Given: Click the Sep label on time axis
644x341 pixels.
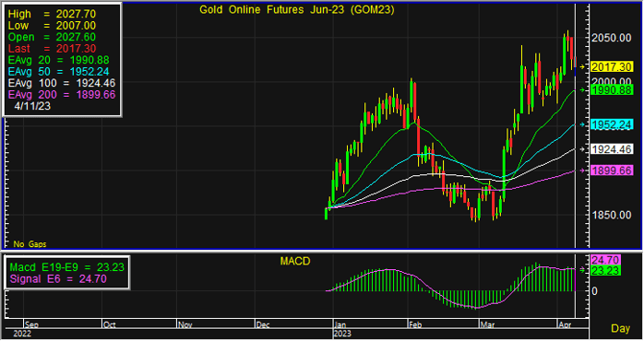Looking at the screenshot, I should 31,324.
